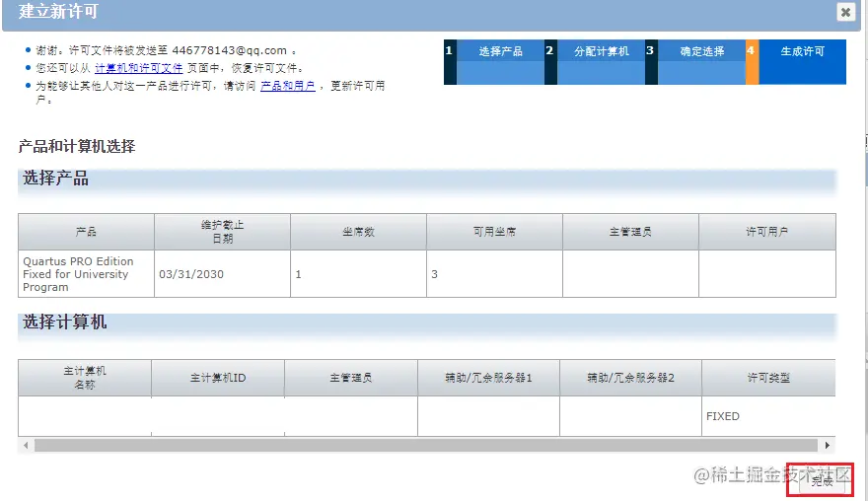Click the 许可用户 column header
The width and height of the screenshot is (868, 501).
coord(767,232)
